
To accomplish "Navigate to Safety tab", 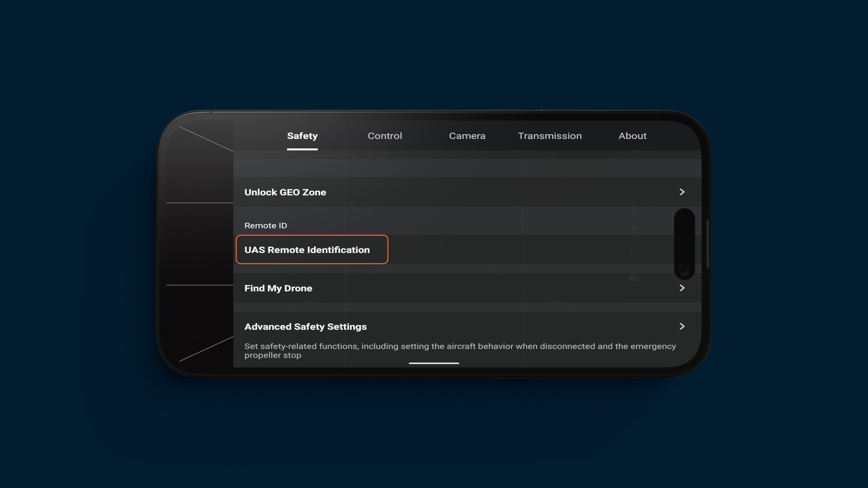I will (302, 136).
